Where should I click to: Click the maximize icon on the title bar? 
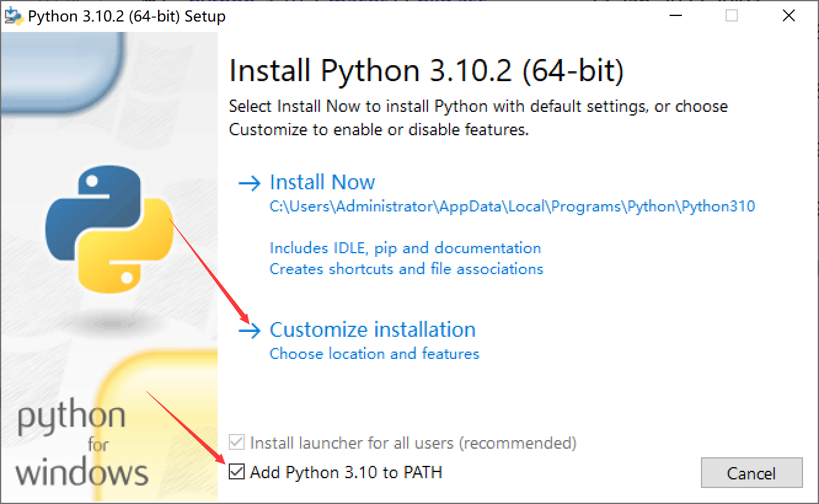[x=732, y=15]
